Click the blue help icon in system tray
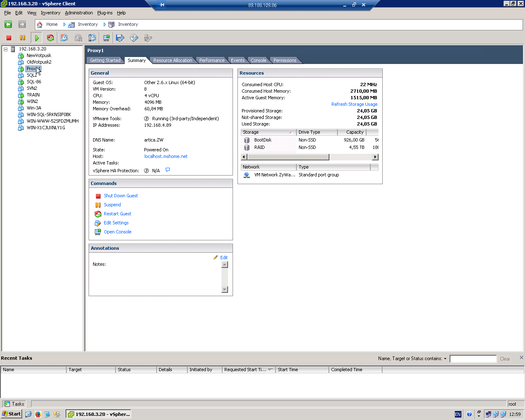Image resolution: width=525 pixels, height=420 pixels. [x=469, y=414]
